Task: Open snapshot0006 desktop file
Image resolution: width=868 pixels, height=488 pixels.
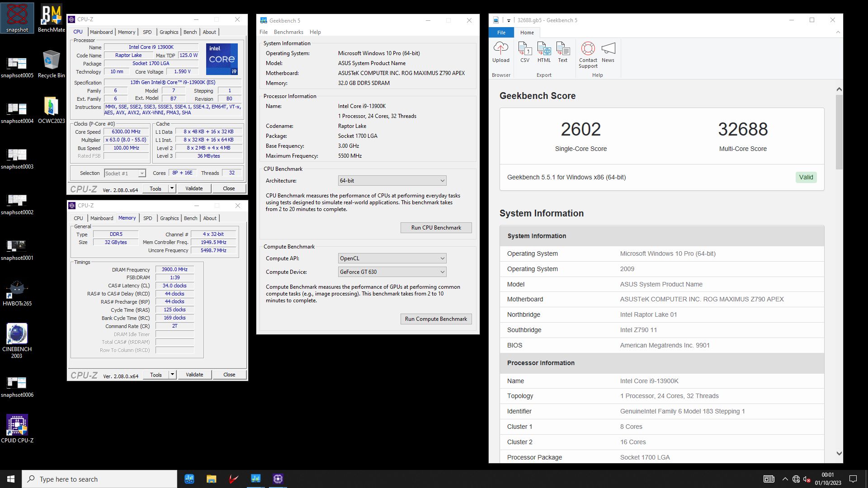Action: coord(17,386)
